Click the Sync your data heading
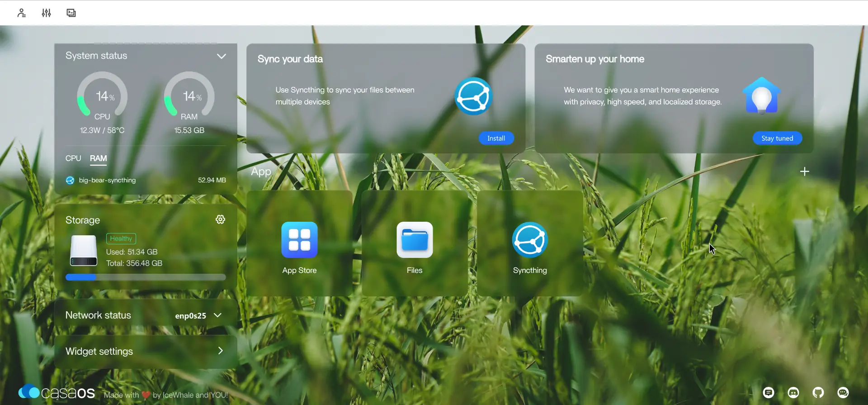This screenshot has width=868, height=405. (290, 59)
